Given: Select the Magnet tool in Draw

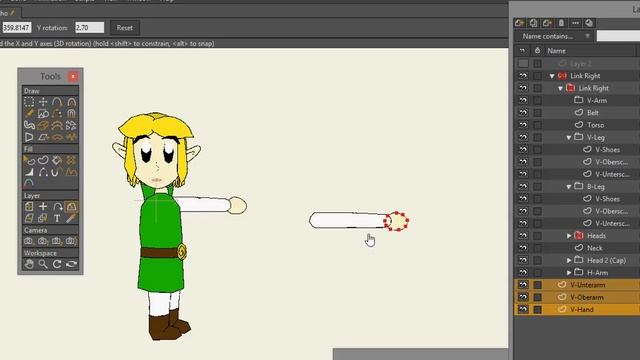Looking at the screenshot, I should click(71, 113).
